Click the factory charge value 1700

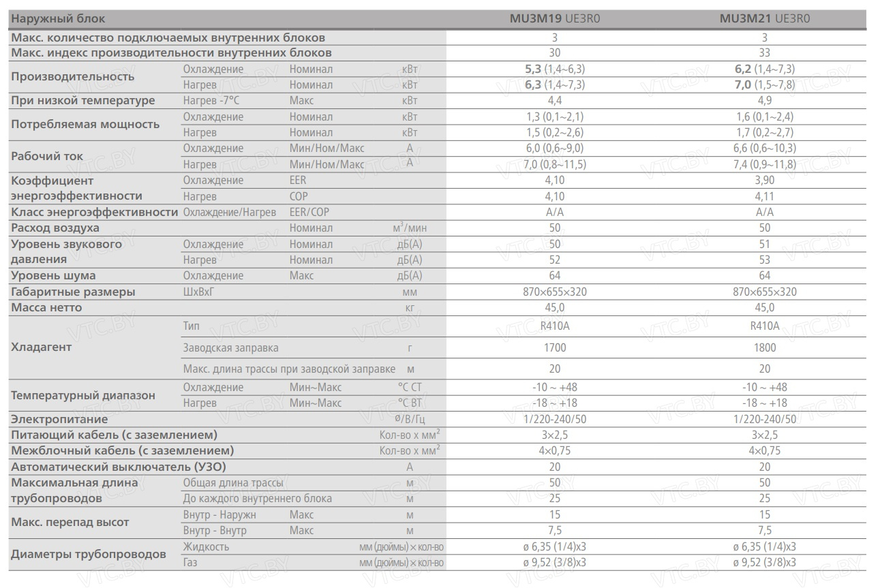point(555,347)
